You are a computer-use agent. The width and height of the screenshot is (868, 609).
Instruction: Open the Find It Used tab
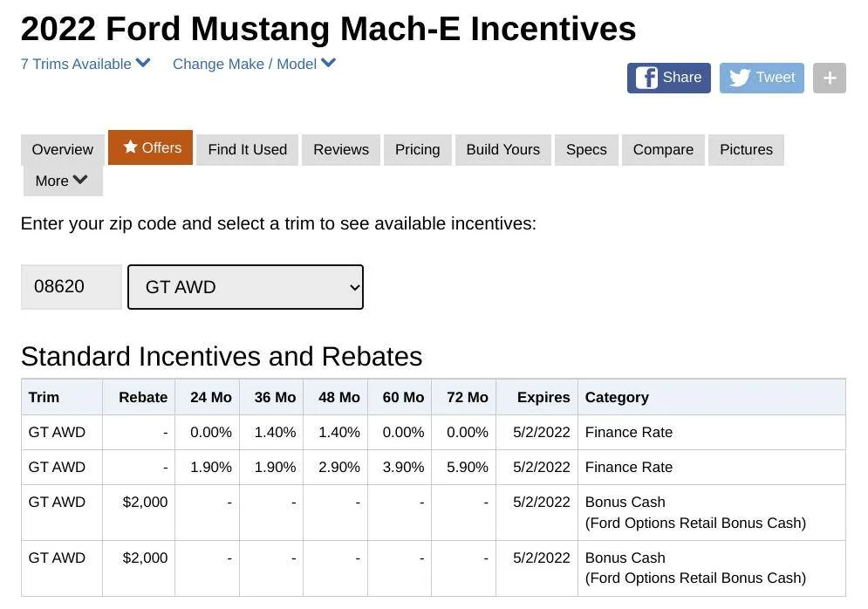point(248,149)
